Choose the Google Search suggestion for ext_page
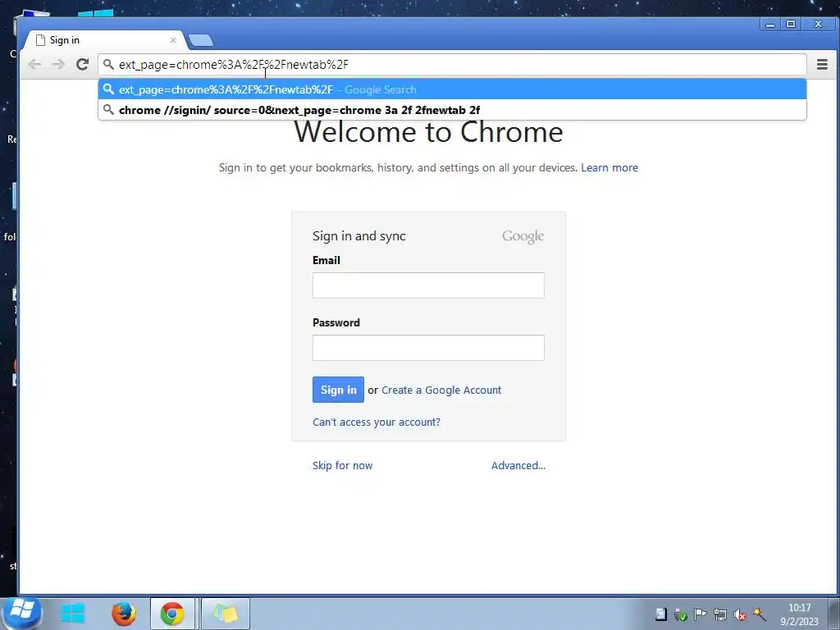Image resolution: width=840 pixels, height=630 pixels. 452,89
